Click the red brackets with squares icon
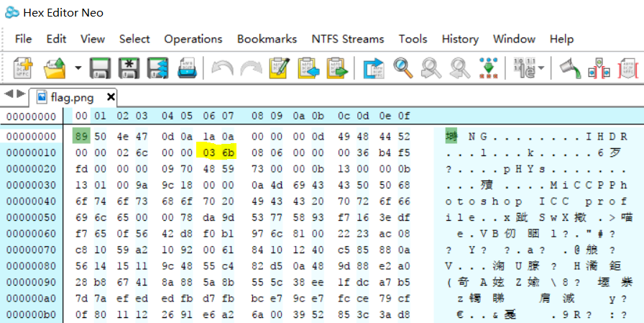Image resolution: width=644 pixels, height=323 pixels. tap(599, 68)
